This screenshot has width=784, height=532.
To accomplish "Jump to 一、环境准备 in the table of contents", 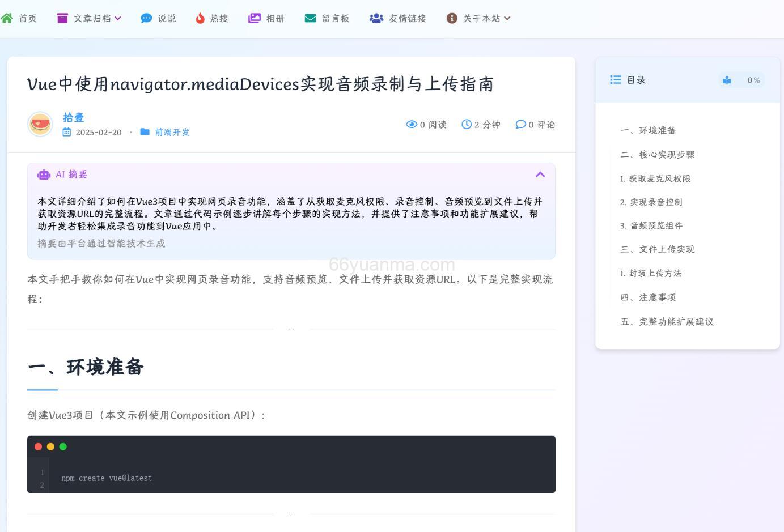I will click(648, 130).
